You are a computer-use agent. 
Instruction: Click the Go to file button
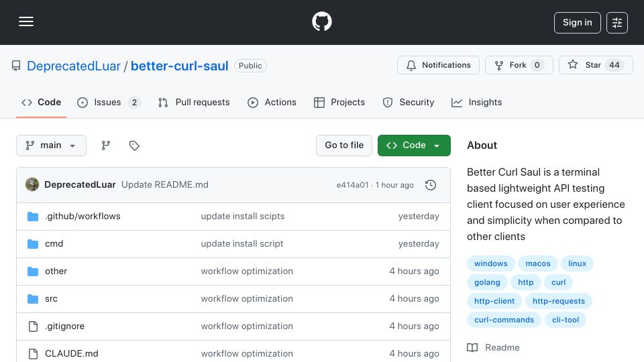(344, 145)
